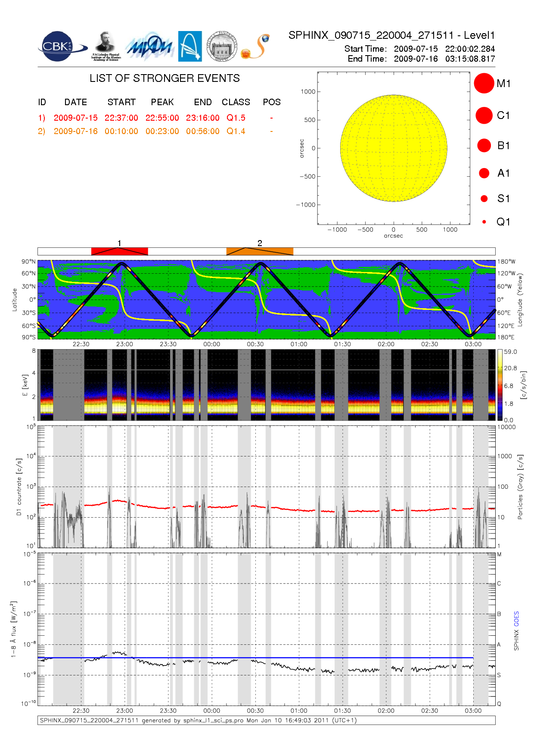Click the CLASS column header
Image resolution: width=534 pixels, height=756 pixels.
pos(236,102)
